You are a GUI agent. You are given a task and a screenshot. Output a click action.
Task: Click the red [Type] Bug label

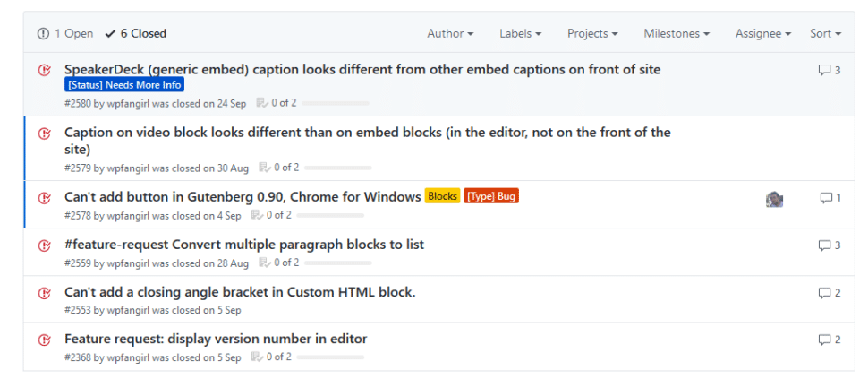tap(491, 196)
